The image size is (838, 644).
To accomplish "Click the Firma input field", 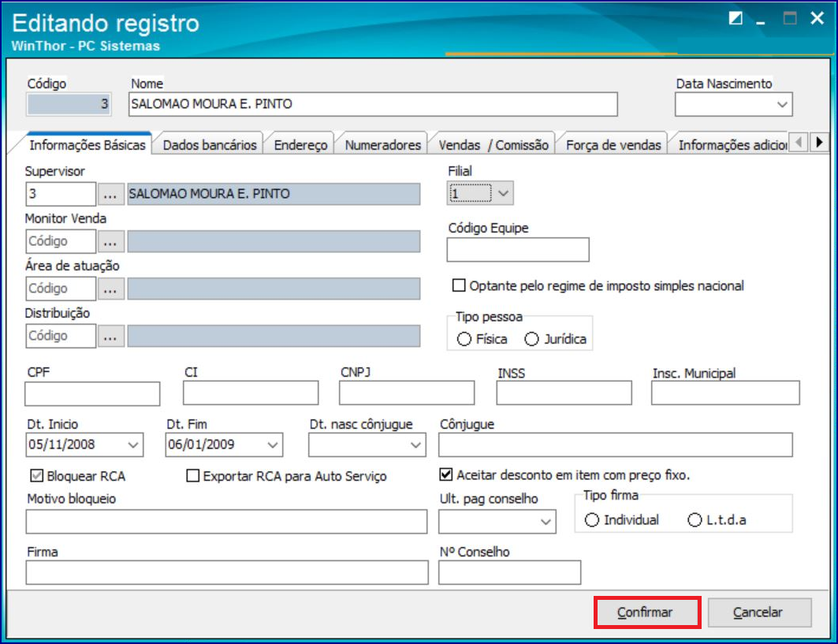I will 227,573.
